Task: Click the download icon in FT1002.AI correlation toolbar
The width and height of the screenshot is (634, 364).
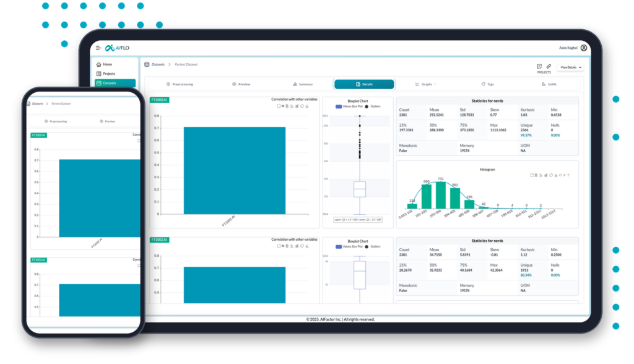Action: coord(307,246)
